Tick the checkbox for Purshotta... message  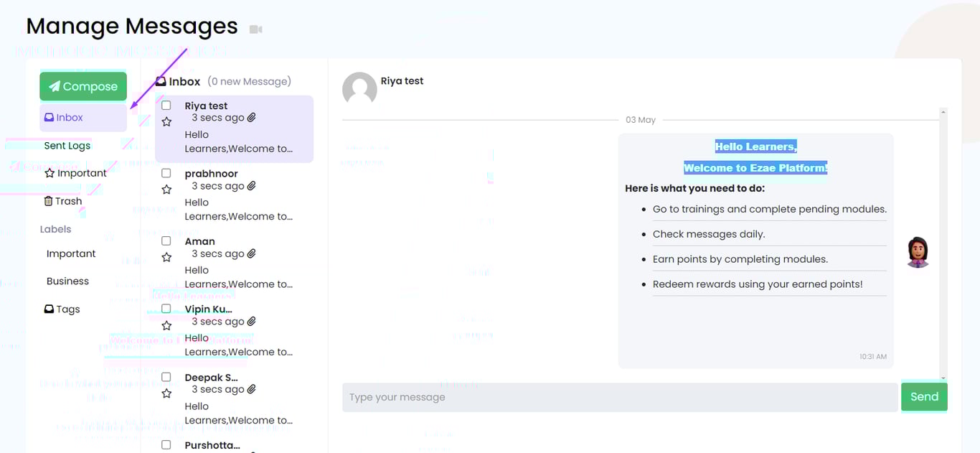166,445
